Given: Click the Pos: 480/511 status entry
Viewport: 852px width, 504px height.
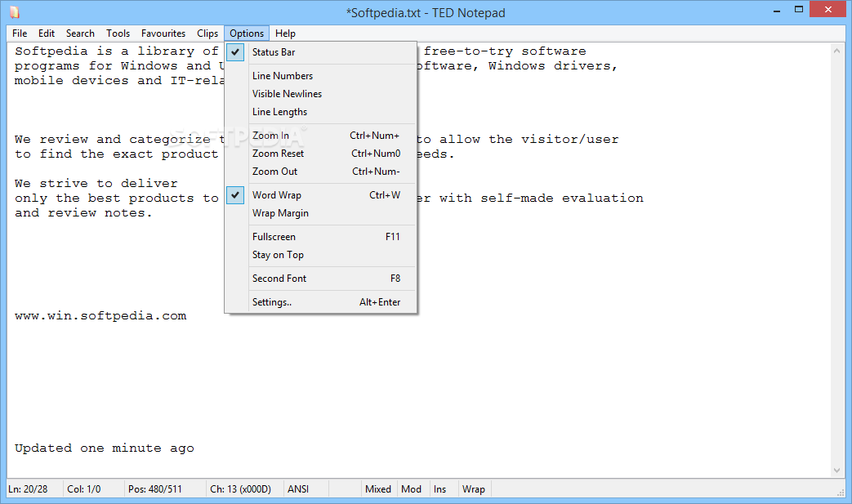Looking at the screenshot, I should pyautogui.click(x=155, y=488).
